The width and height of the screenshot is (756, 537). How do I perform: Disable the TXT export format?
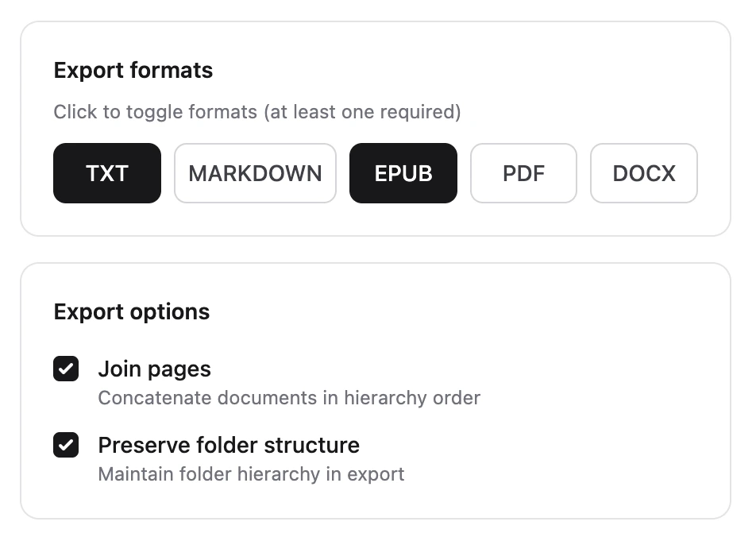pyautogui.click(x=106, y=173)
